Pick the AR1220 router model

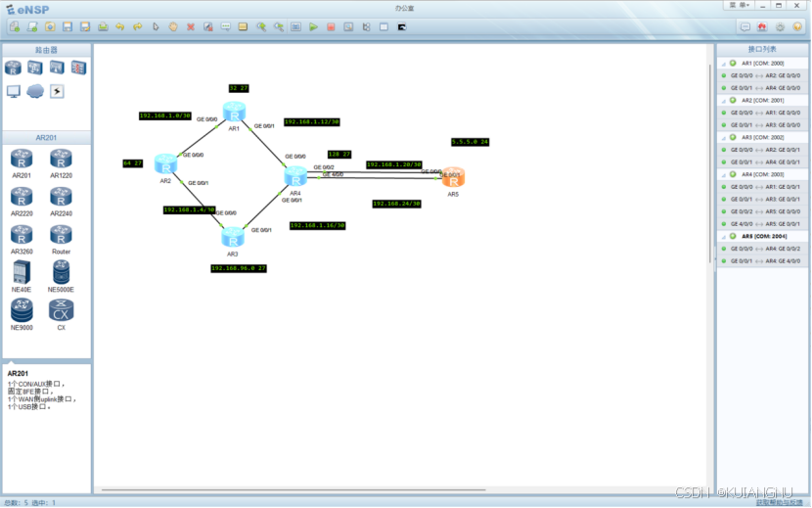coord(61,163)
